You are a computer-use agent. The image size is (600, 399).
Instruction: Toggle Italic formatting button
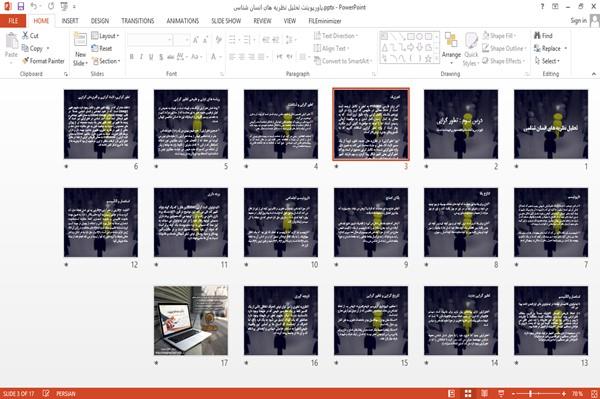tap(142, 57)
